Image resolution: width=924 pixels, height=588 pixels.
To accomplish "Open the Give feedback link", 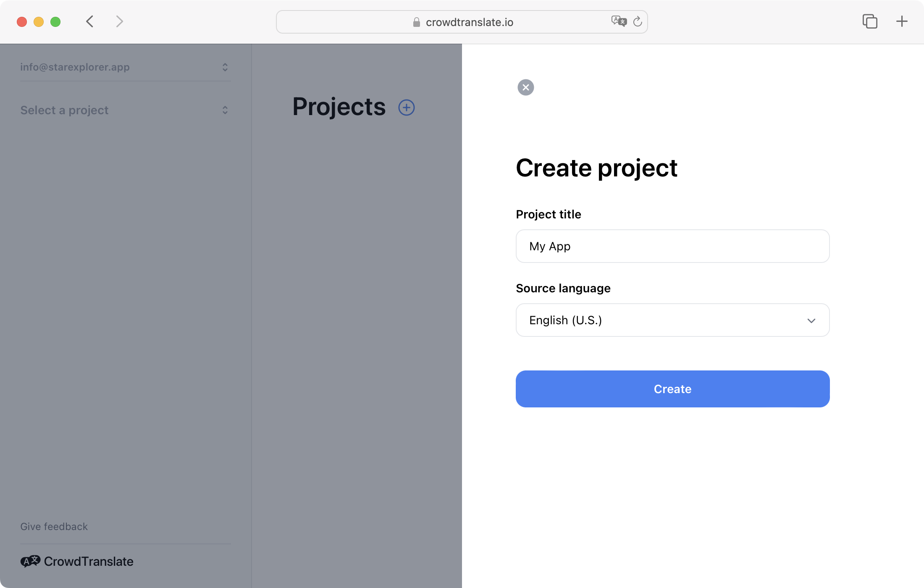I will click(x=54, y=526).
